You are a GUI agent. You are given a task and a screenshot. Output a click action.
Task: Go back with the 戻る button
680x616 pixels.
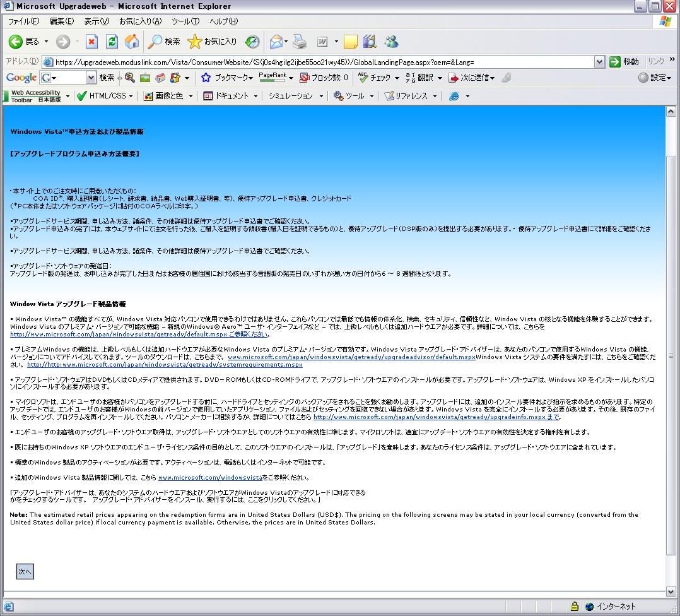pos(24,42)
